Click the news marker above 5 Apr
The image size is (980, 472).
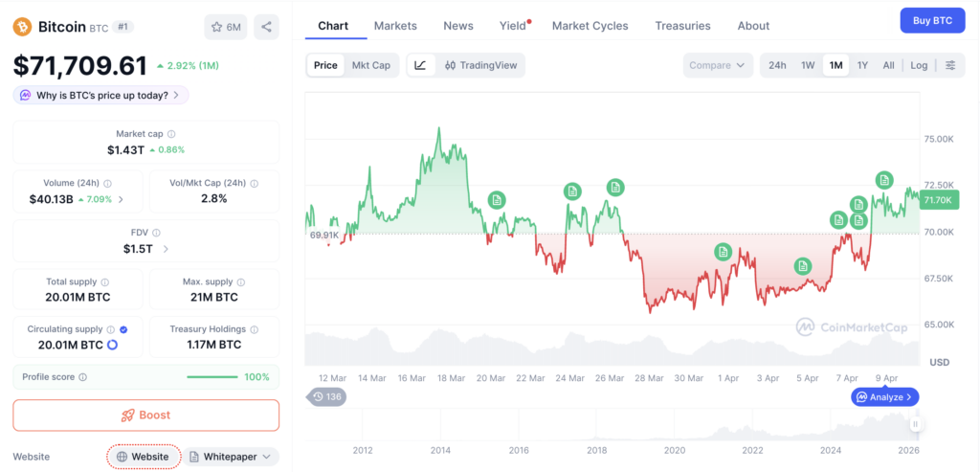click(x=803, y=266)
